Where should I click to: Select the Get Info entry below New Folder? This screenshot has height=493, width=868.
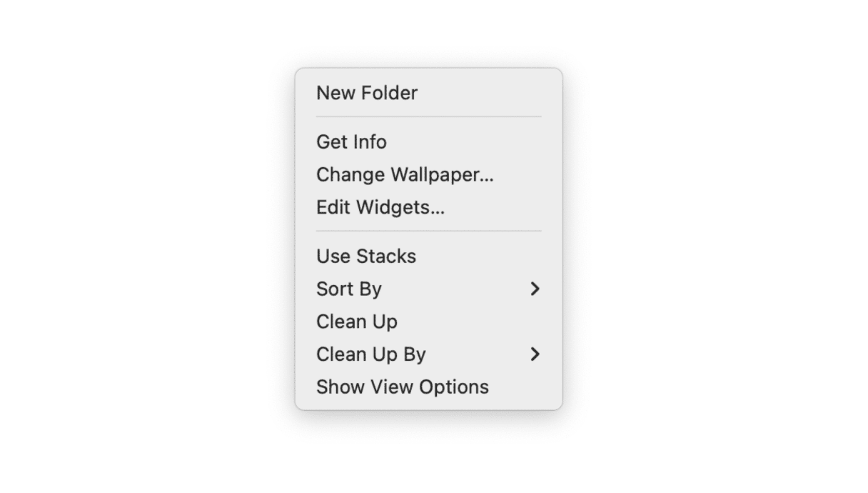click(x=351, y=141)
